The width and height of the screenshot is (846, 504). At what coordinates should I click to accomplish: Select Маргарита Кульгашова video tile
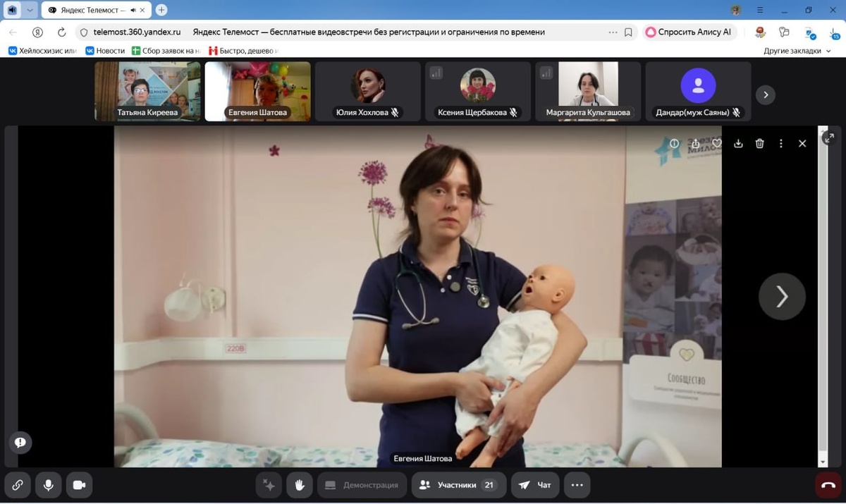[588, 92]
